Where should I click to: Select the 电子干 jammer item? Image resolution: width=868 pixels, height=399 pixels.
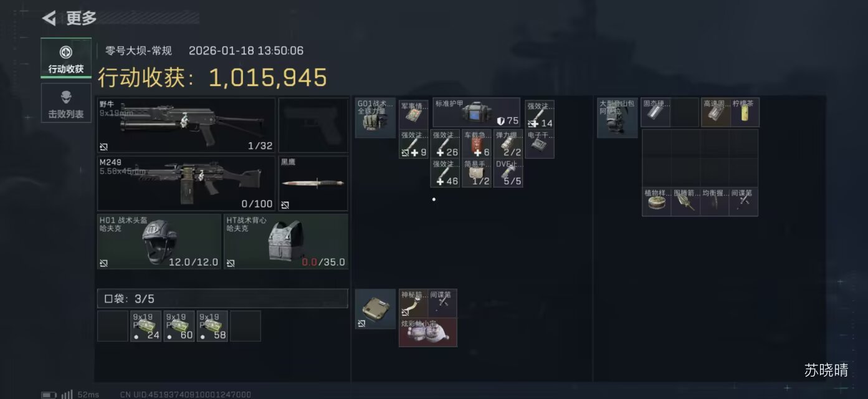(x=540, y=144)
